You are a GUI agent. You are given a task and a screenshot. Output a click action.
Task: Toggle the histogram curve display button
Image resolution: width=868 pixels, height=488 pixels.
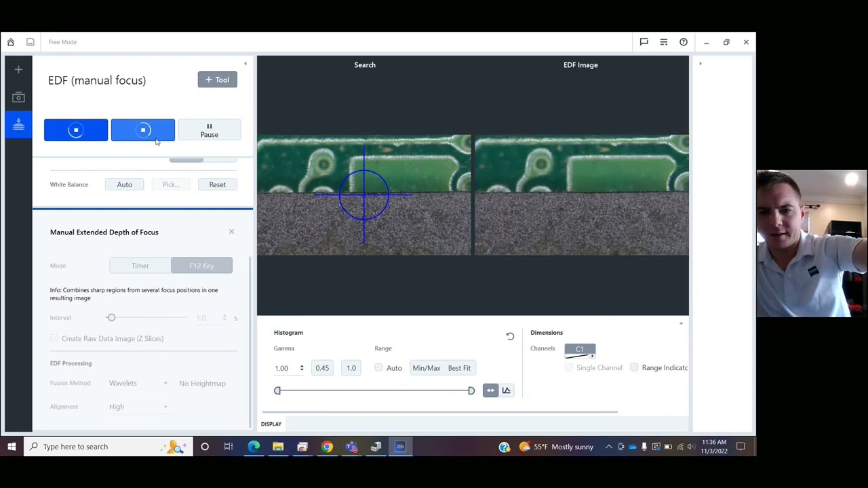(x=506, y=390)
